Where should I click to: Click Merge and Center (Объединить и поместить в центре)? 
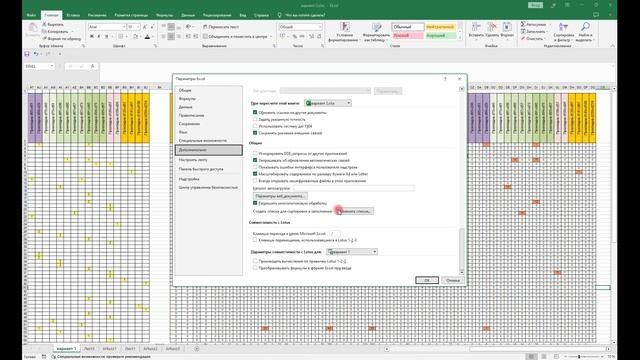click(x=238, y=36)
